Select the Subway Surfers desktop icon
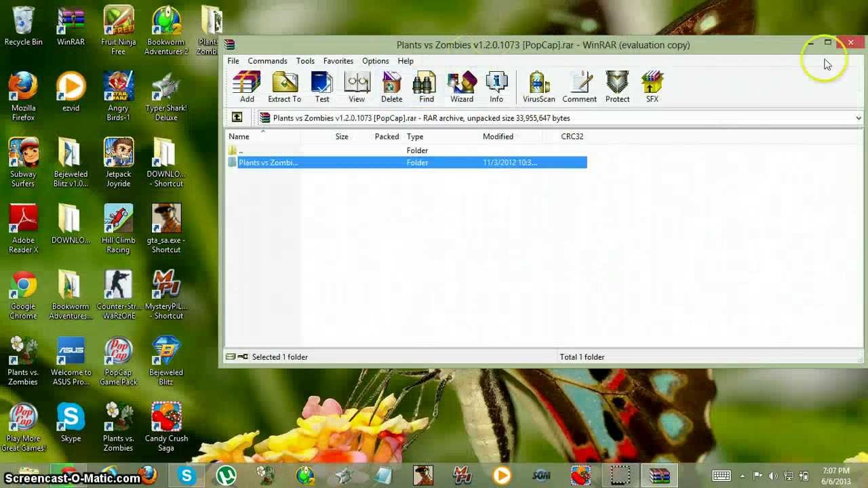868x488 pixels. tap(23, 163)
